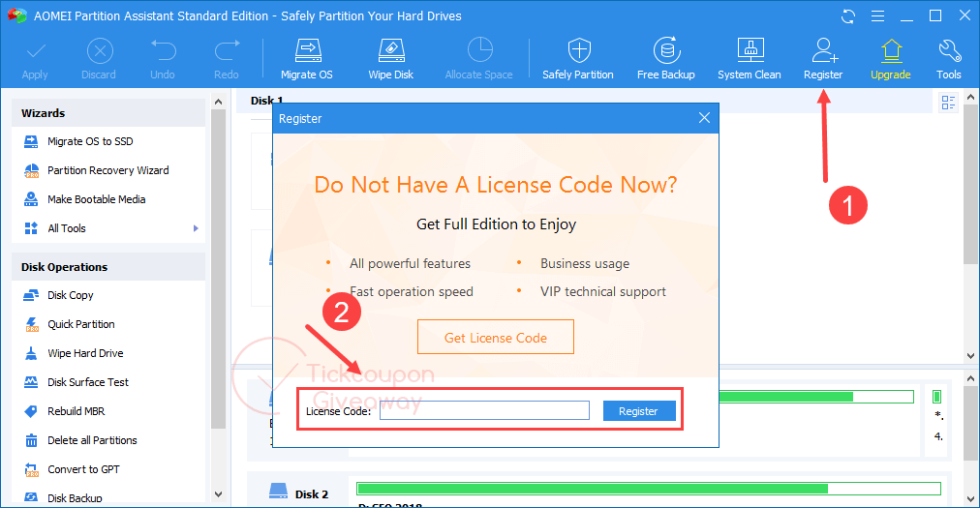Viewport: 980px width, 508px height.
Task: Launch Safely Partition from toolbar
Action: [x=577, y=59]
